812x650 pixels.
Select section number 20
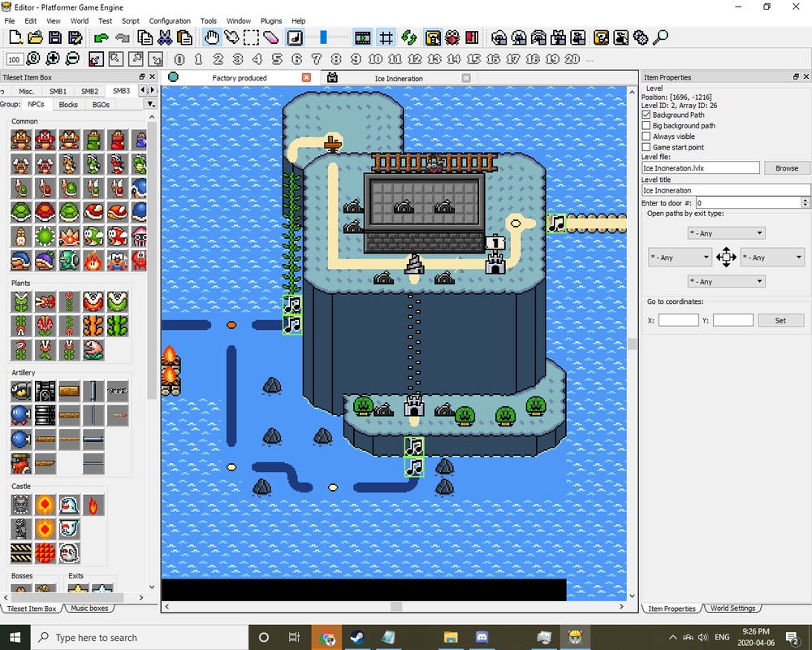(x=572, y=59)
